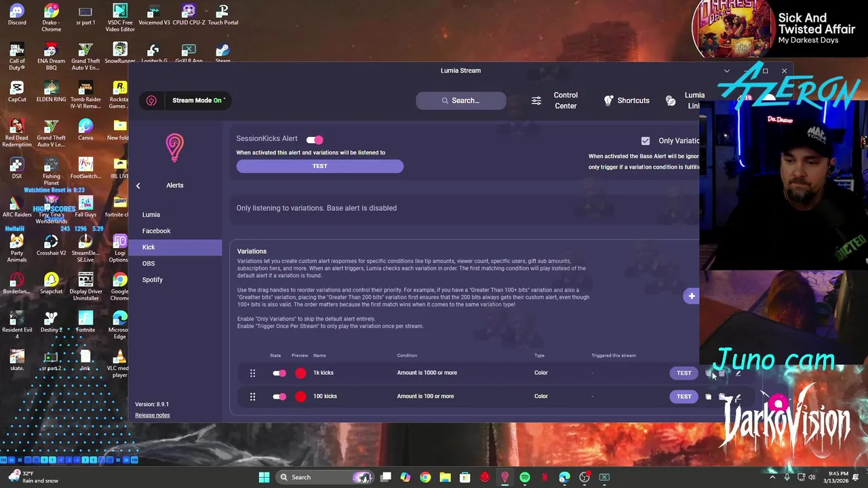Screen dimensions: 868x488
Task: Select OBS in the alerts sidebar
Action: pyautogui.click(x=176, y=264)
